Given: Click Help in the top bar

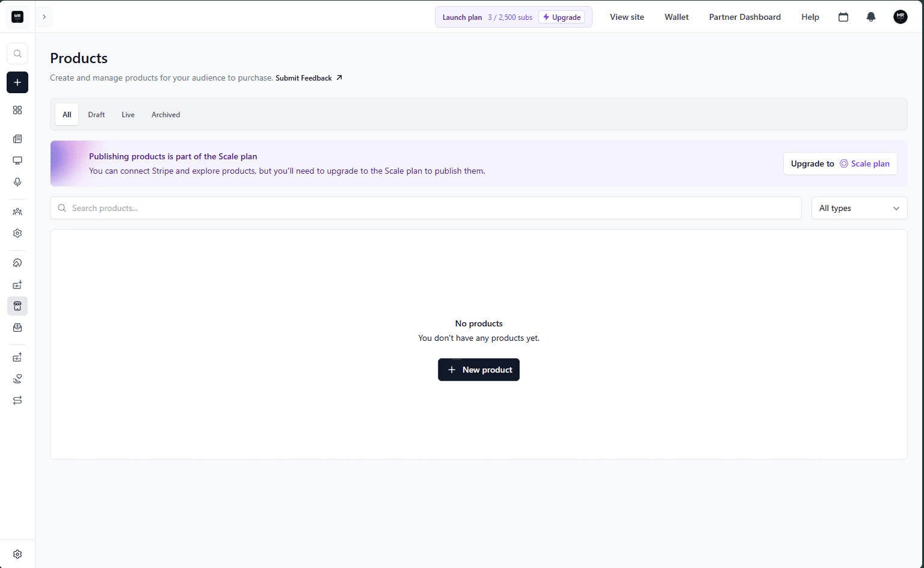Looking at the screenshot, I should pos(810,17).
